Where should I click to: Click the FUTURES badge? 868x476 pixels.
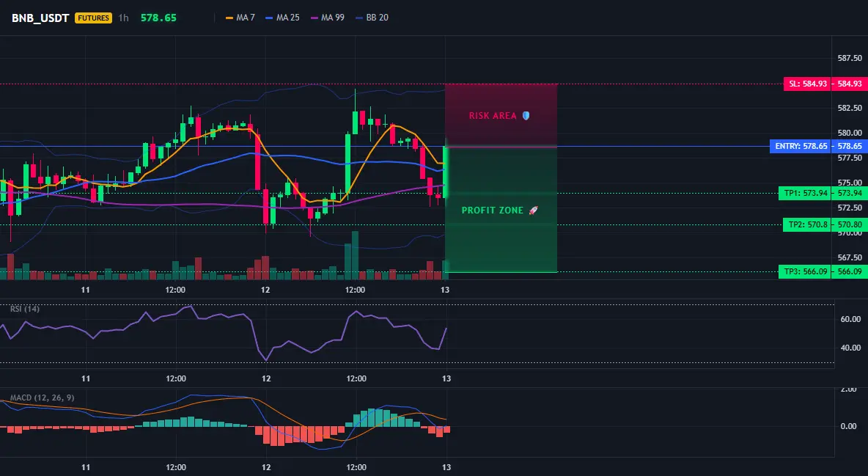pos(93,18)
